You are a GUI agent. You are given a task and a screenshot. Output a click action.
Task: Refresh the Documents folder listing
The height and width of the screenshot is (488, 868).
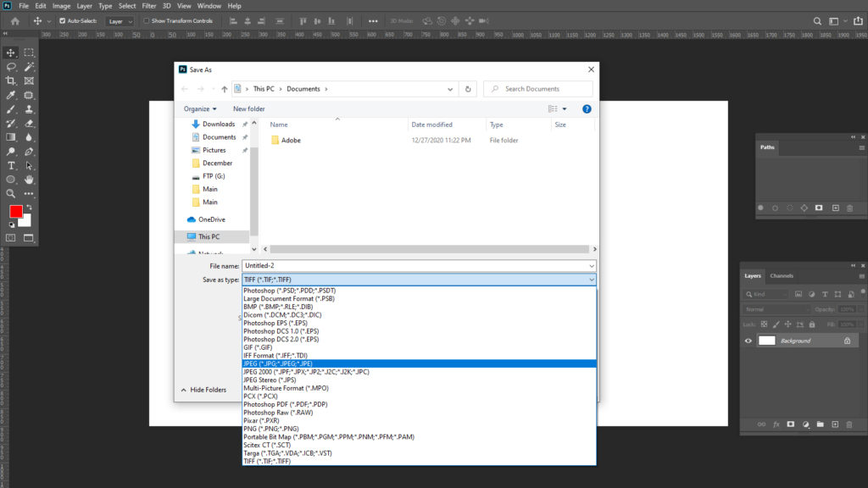tap(468, 89)
